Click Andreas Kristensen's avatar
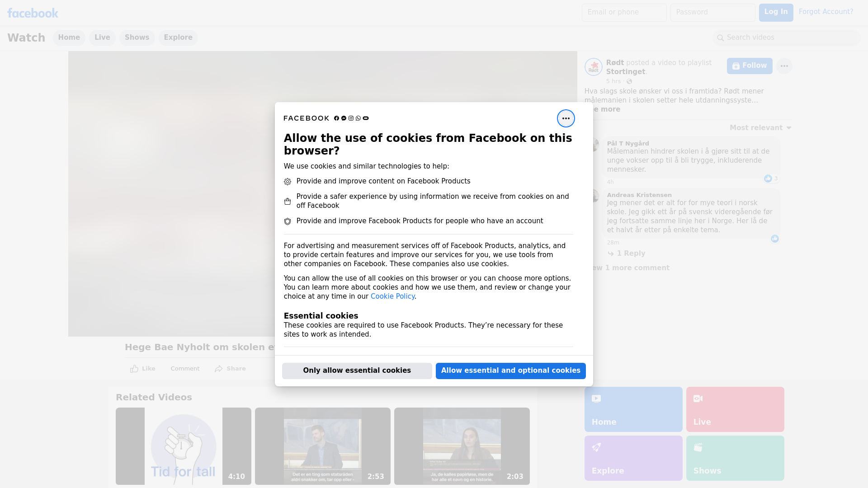868x488 pixels. pyautogui.click(x=595, y=196)
